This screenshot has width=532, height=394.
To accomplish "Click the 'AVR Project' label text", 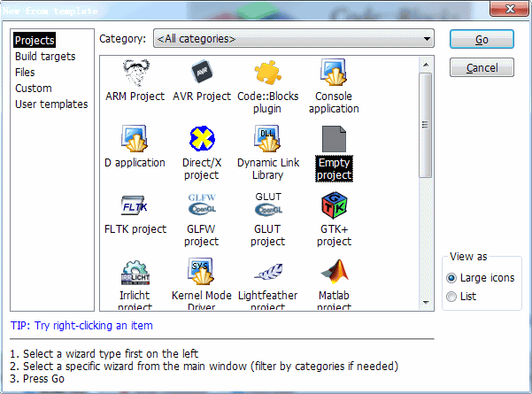I will pyautogui.click(x=202, y=97).
